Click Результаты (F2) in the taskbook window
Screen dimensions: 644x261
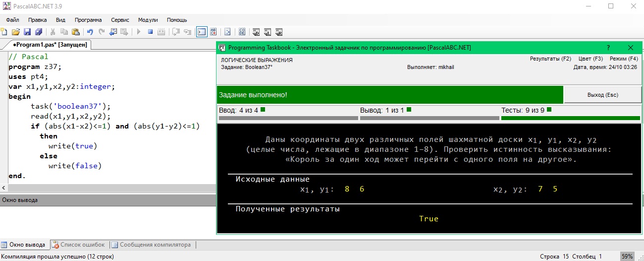[x=550, y=59]
